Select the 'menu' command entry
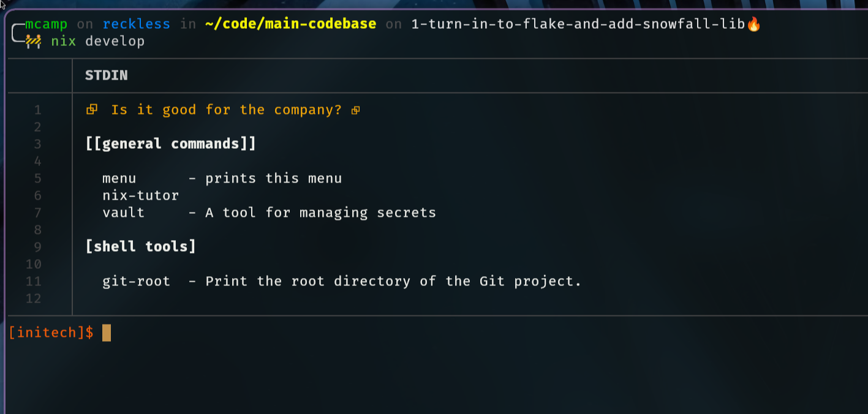 click(x=119, y=179)
